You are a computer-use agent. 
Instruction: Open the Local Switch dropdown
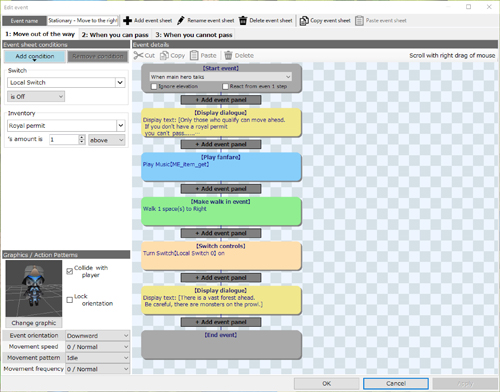tap(120, 82)
